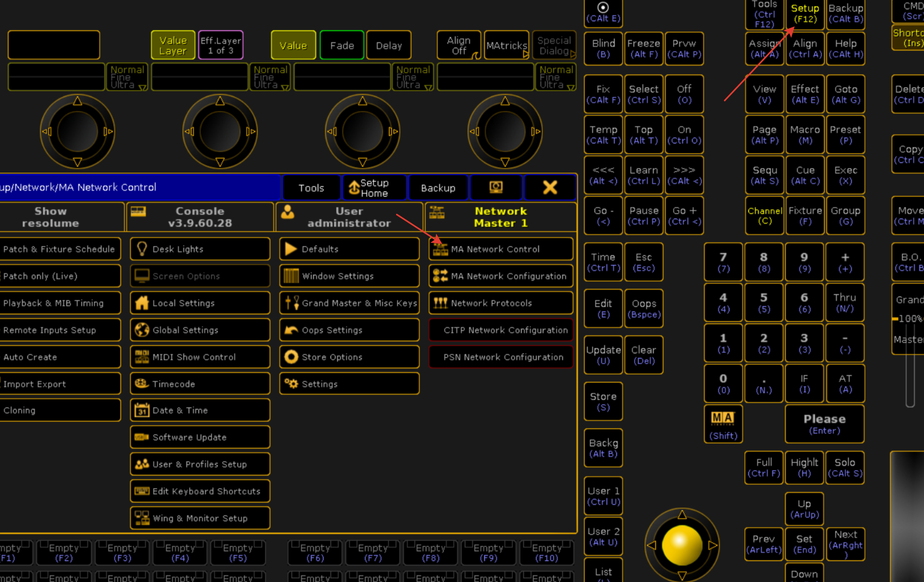Open Wing & Monitor Setup

coord(200,518)
